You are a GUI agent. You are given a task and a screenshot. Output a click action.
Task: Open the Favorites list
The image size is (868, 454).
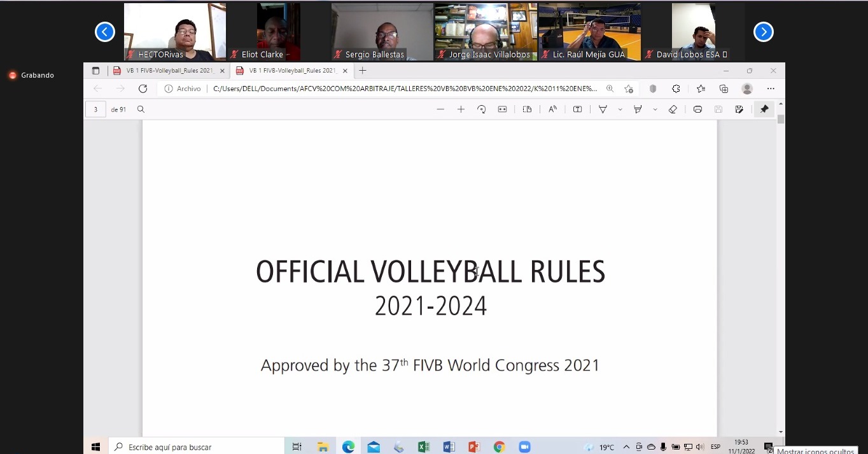click(x=701, y=89)
